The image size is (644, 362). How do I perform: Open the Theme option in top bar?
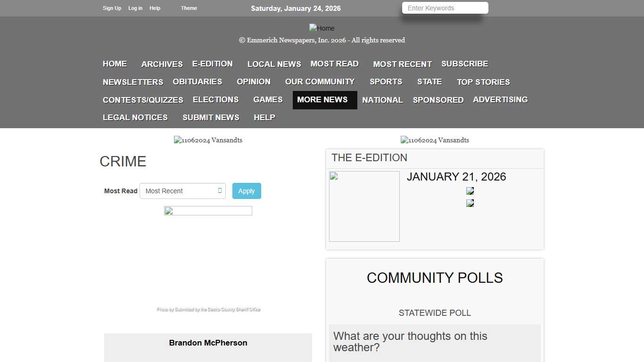point(189,8)
